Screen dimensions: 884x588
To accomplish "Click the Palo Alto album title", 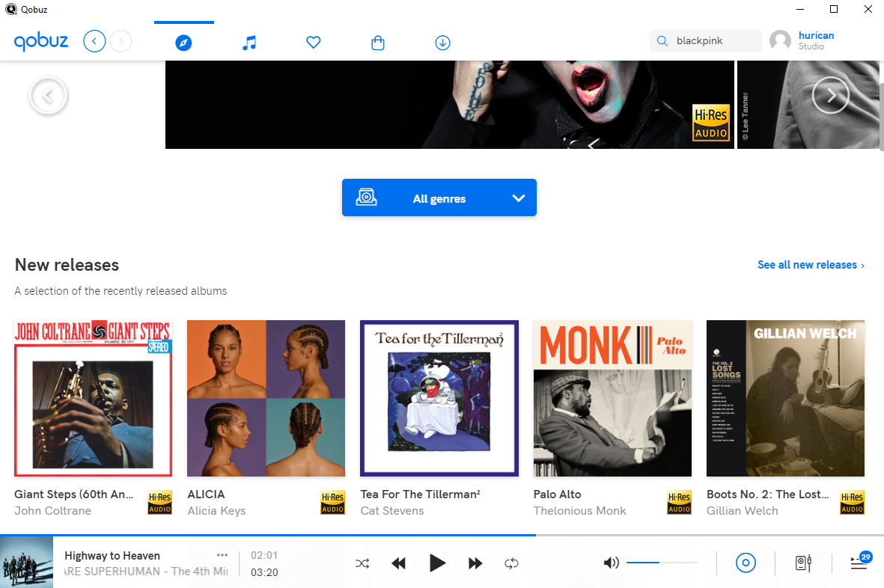I will point(557,494).
